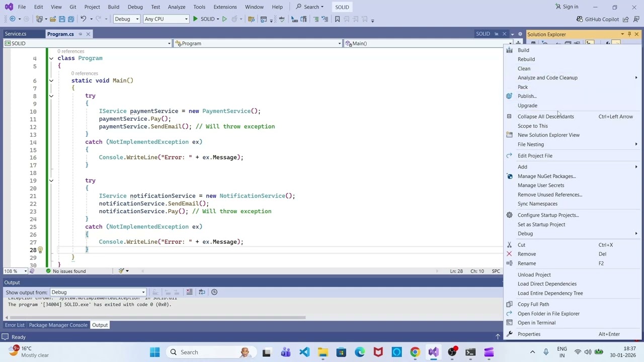The height and width of the screenshot is (362, 644).
Task: Start debugging with green SOLID play button
Action: point(204,19)
